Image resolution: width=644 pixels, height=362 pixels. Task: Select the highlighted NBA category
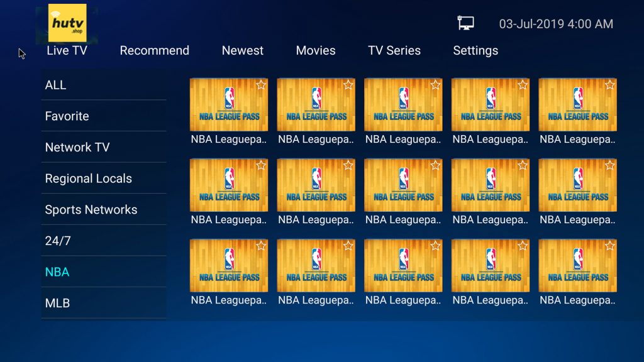coord(104,272)
